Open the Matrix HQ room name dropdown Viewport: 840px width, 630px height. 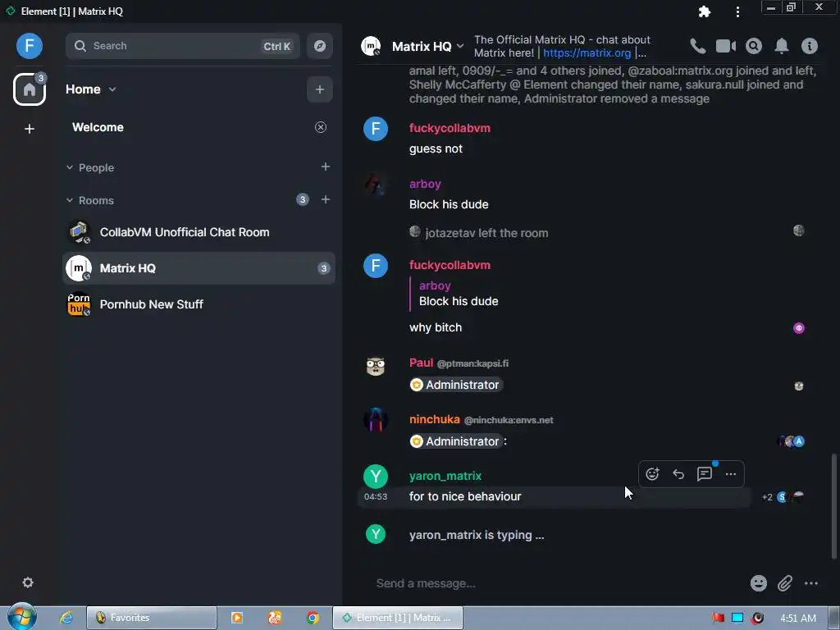point(460,46)
